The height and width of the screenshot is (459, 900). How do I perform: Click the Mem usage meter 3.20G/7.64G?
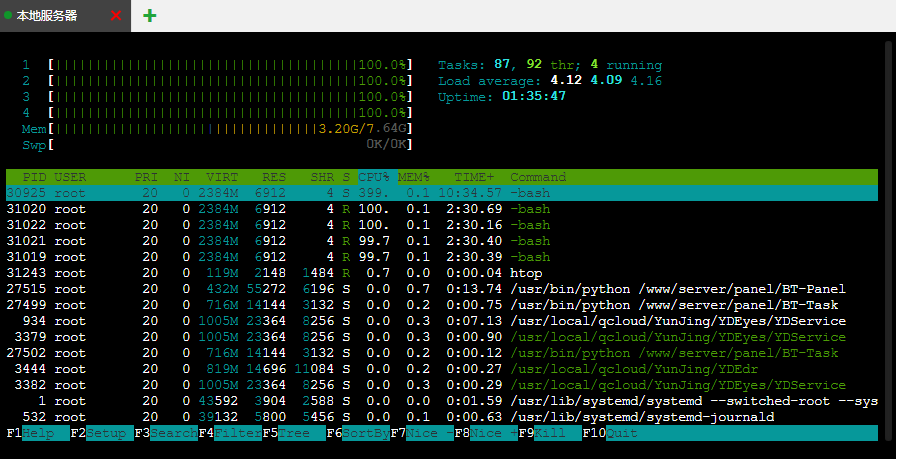(x=231, y=129)
